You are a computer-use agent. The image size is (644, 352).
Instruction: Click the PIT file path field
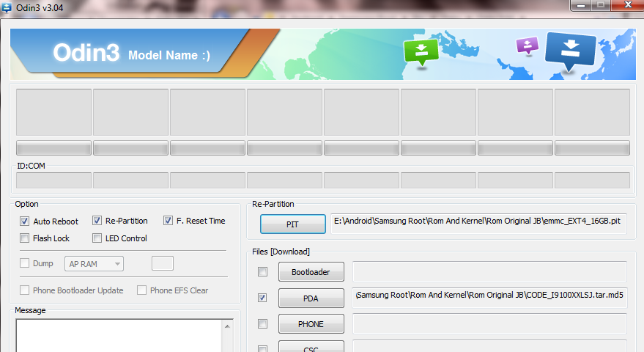click(479, 223)
